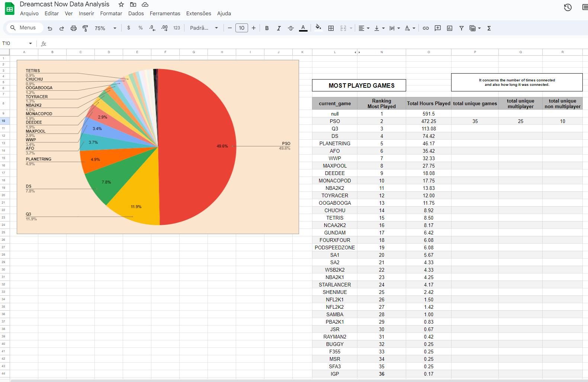588x382 pixels.
Task: Open the Ajuda menu
Action: point(224,13)
